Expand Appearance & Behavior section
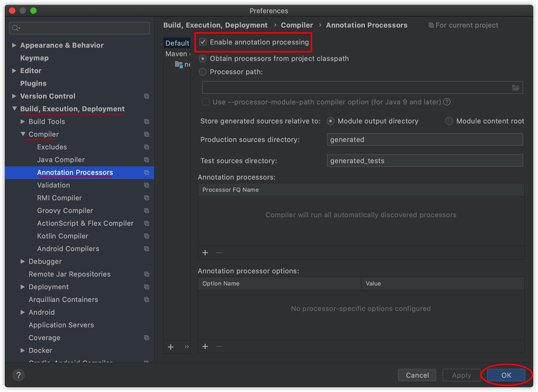The width and height of the screenshot is (538, 392). point(14,45)
